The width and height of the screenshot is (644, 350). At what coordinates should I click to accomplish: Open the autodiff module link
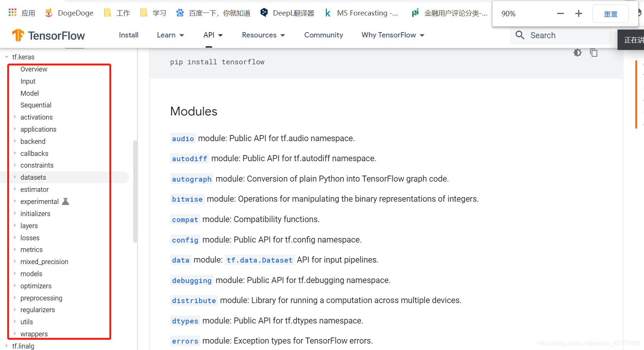(x=190, y=159)
